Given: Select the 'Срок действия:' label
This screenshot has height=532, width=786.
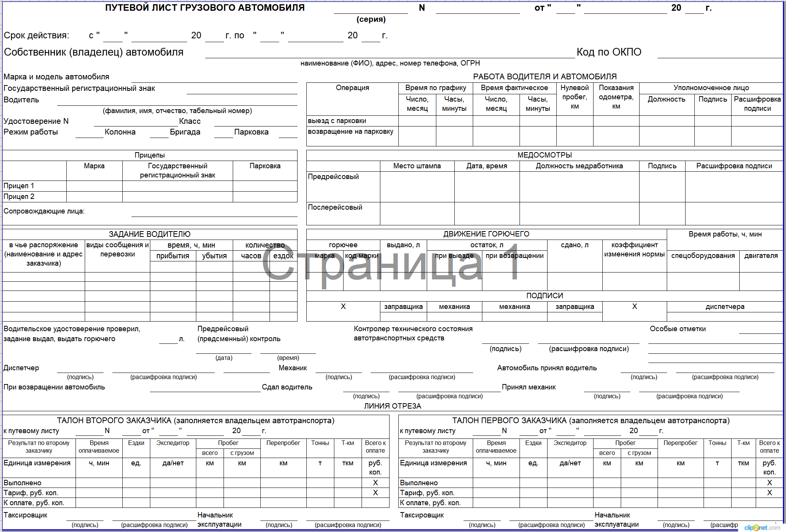Looking at the screenshot, I should tap(36, 35).
